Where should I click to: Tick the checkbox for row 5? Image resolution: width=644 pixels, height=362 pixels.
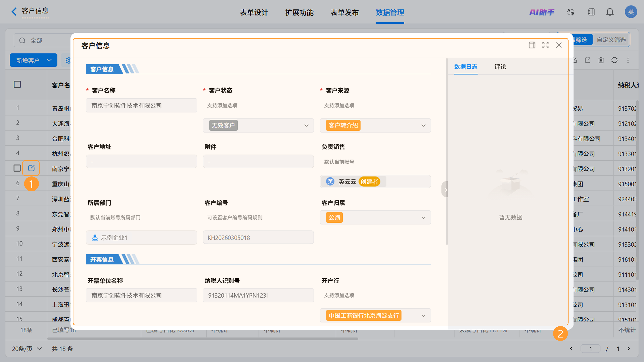click(17, 168)
